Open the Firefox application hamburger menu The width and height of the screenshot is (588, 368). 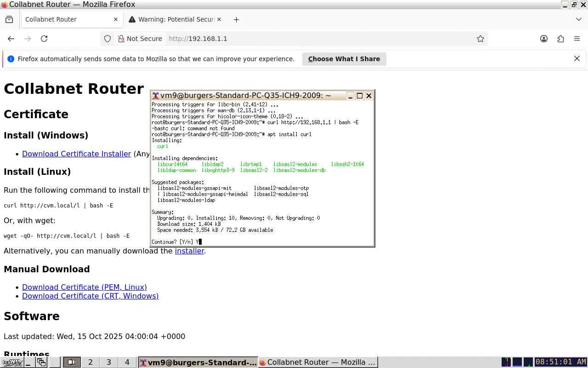pyautogui.click(x=577, y=39)
